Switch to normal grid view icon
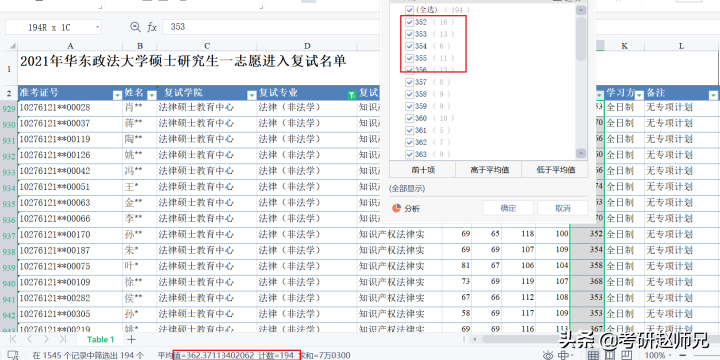The width and height of the screenshot is (720, 360). [x=593, y=355]
